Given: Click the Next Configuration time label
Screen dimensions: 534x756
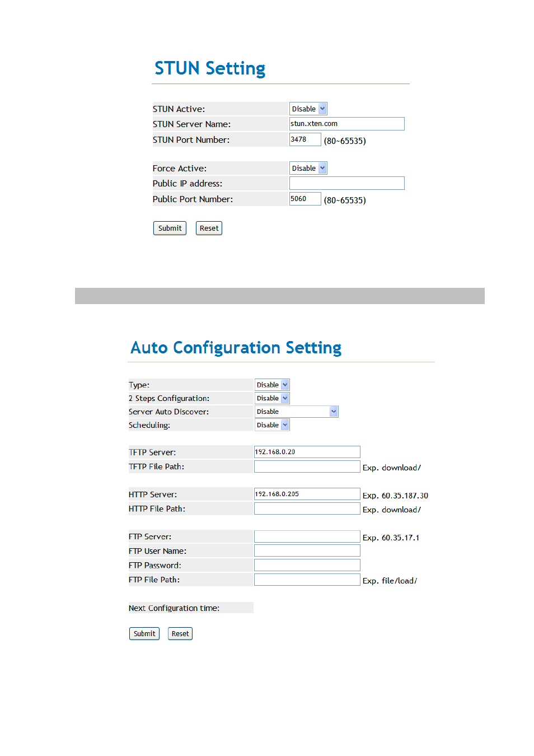Looking at the screenshot, I should [174, 608].
